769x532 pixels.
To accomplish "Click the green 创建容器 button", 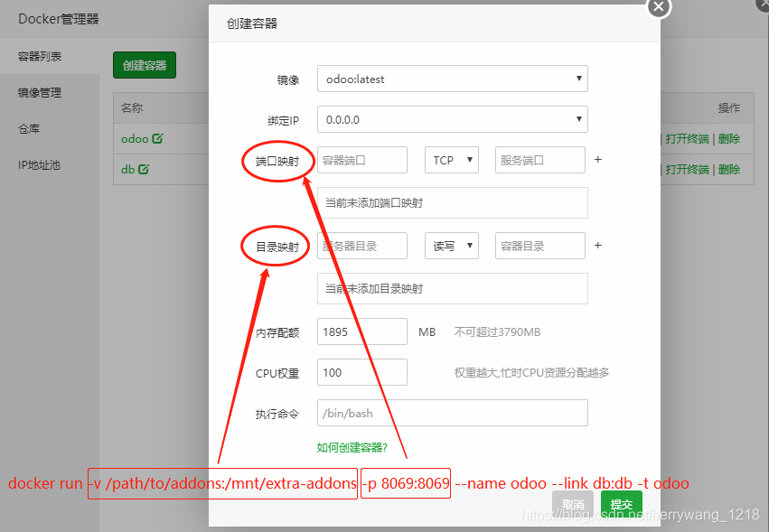I will [145, 65].
